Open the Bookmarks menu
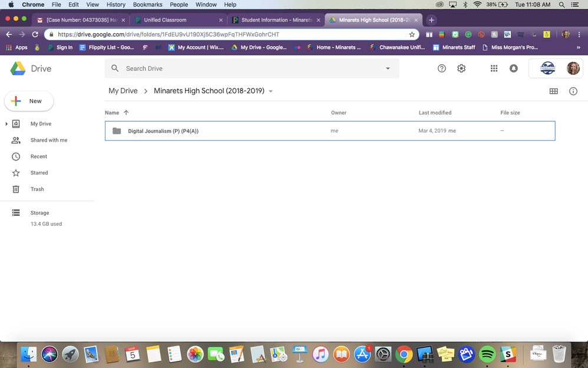The image size is (588, 368). pyautogui.click(x=148, y=5)
